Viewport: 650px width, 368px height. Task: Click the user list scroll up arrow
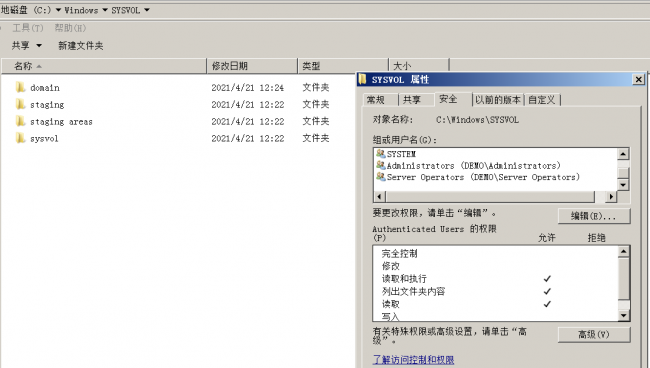point(623,154)
